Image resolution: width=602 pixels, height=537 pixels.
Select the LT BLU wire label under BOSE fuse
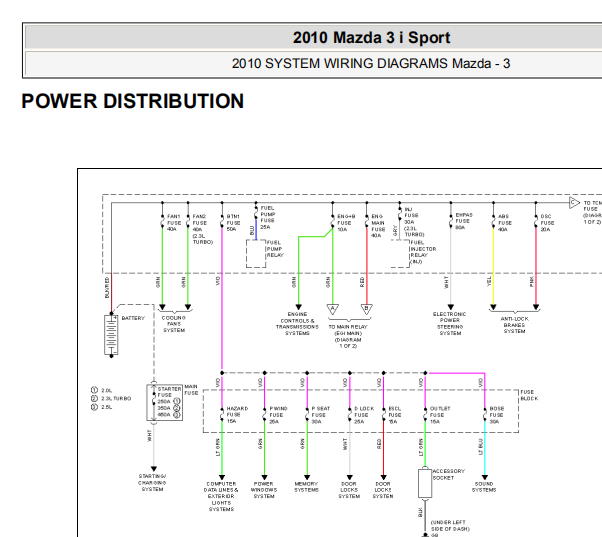[x=480, y=447]
